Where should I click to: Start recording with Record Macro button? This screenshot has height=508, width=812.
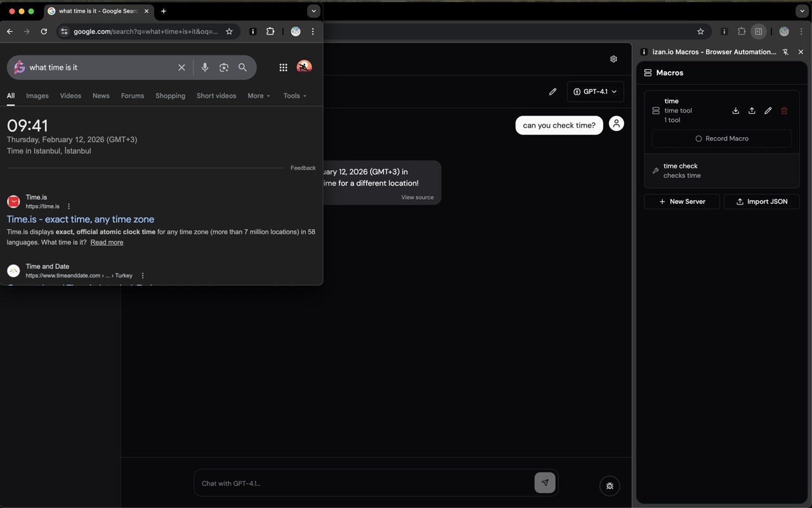tap(721, 138)
